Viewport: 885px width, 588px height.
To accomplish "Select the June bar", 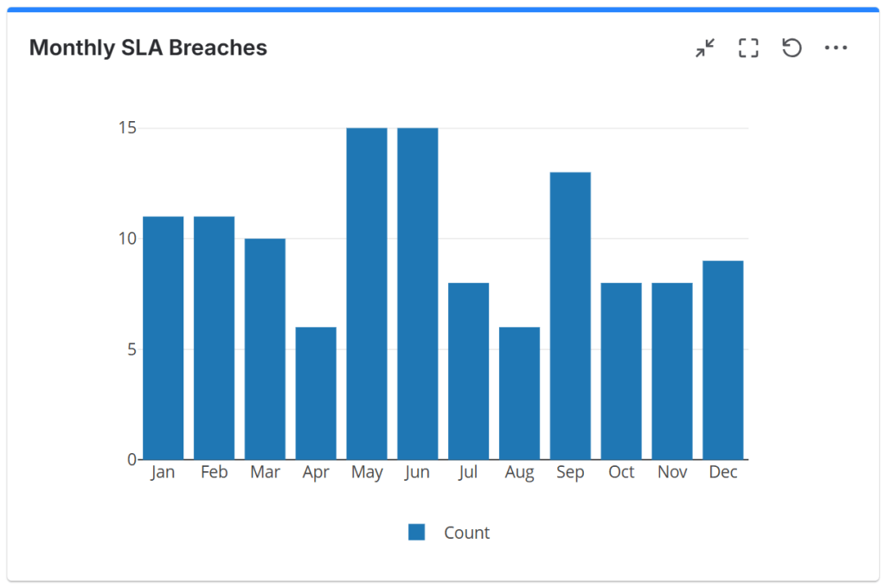I will pyautogui.click(x=418, y=293).
